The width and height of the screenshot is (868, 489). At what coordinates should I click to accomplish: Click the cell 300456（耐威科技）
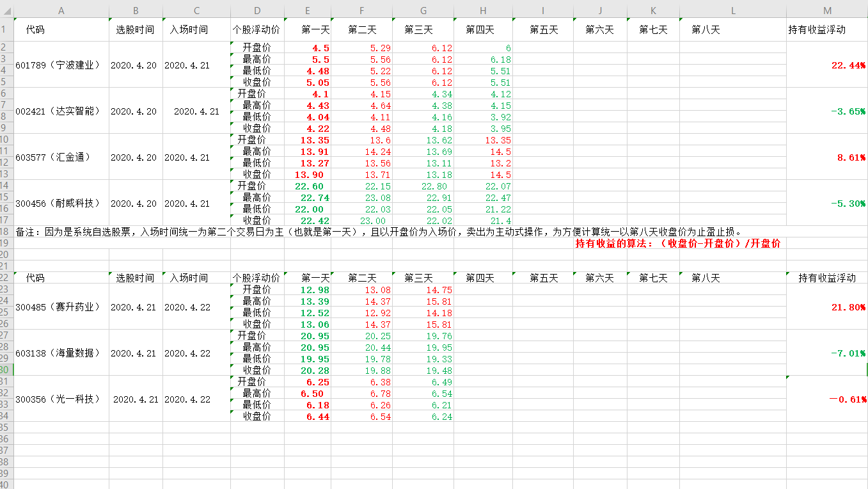tap(61, 204)
